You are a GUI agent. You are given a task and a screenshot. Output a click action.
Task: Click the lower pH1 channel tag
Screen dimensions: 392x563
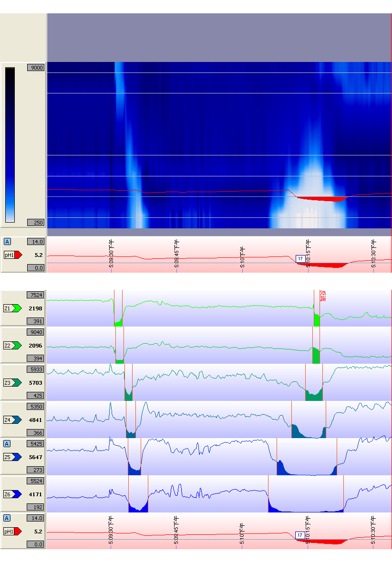coord(13,532)
